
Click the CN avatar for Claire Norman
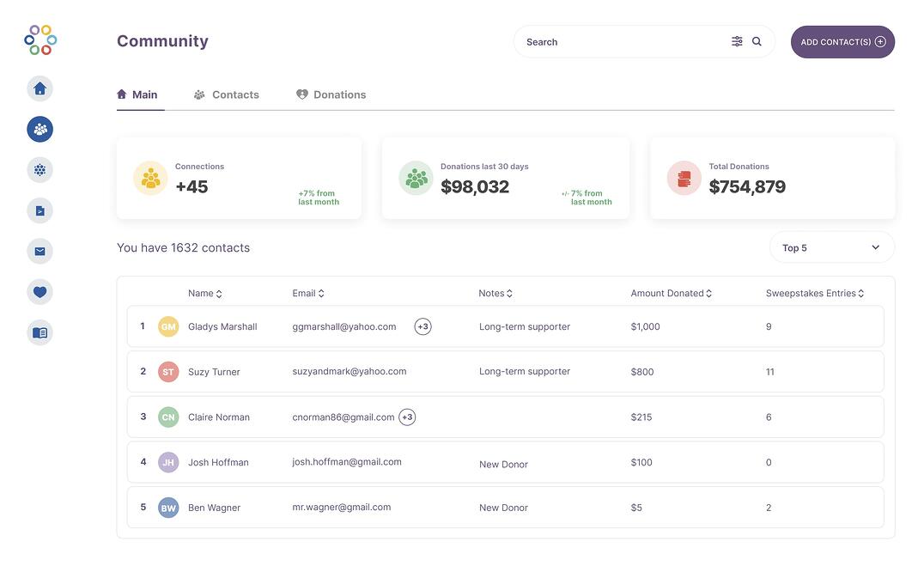click(168, 417)
